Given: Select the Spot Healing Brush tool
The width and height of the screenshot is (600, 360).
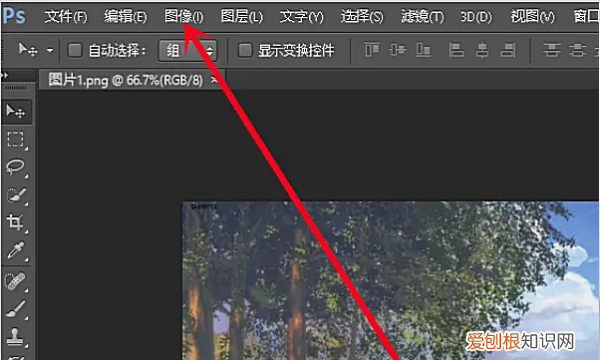Looking at the screenshot, I should click(x=16, y=281).
